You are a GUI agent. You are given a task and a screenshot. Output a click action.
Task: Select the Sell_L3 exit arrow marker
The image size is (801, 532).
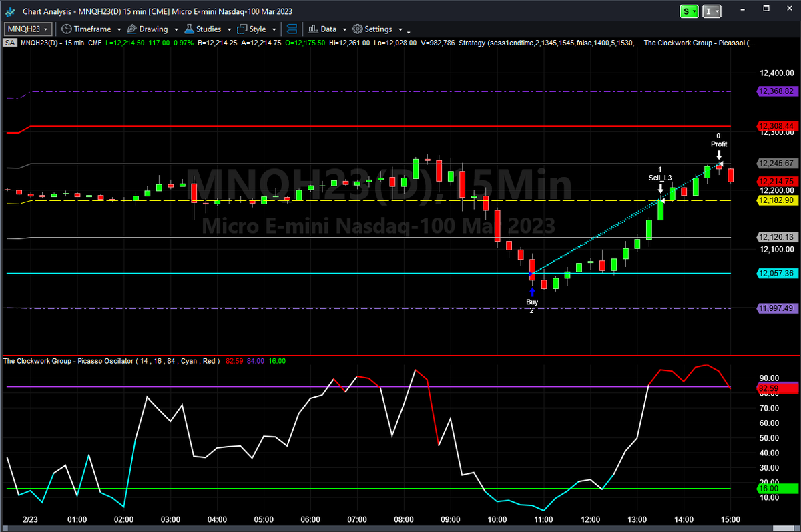click(660, 189)
